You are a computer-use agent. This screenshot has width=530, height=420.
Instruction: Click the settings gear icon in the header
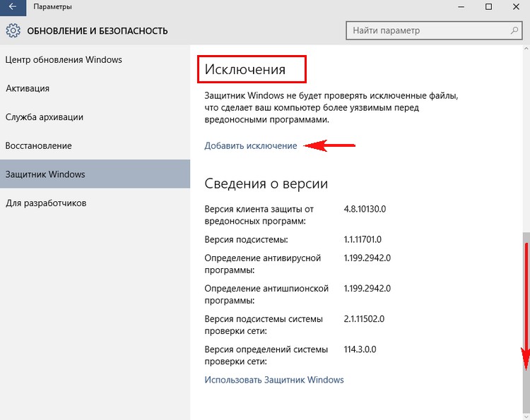[13, 30]
